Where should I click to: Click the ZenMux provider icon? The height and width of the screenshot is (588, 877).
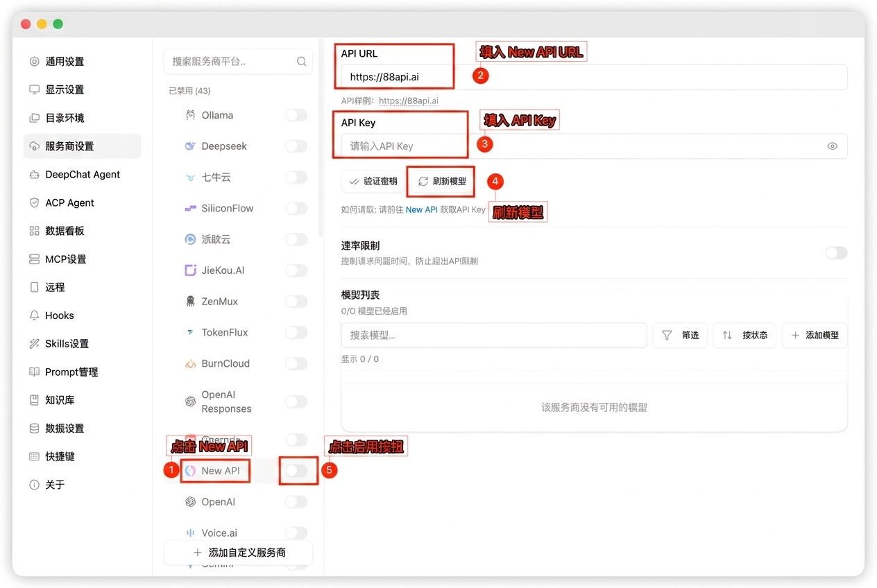tap(190, 302)
